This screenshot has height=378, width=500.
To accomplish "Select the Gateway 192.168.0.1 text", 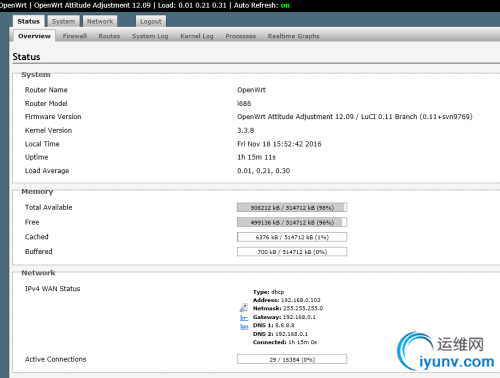I will (x=299, y=317).
